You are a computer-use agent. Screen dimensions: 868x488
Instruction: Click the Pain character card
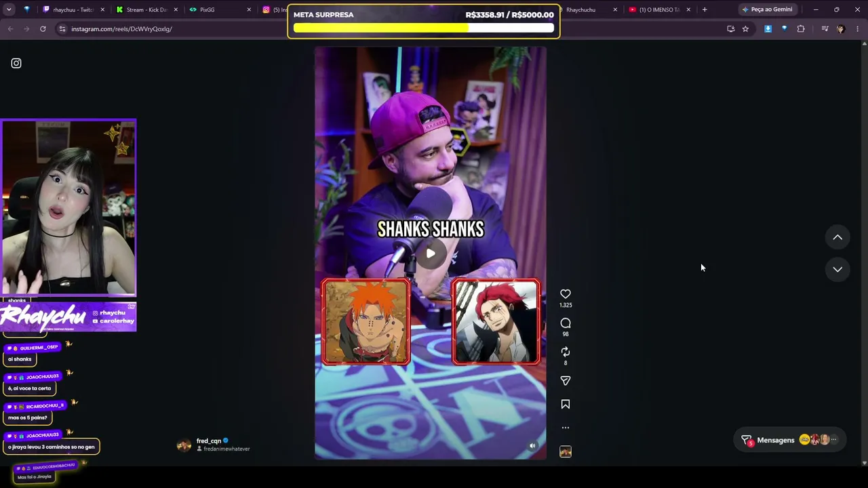point(366,322)
